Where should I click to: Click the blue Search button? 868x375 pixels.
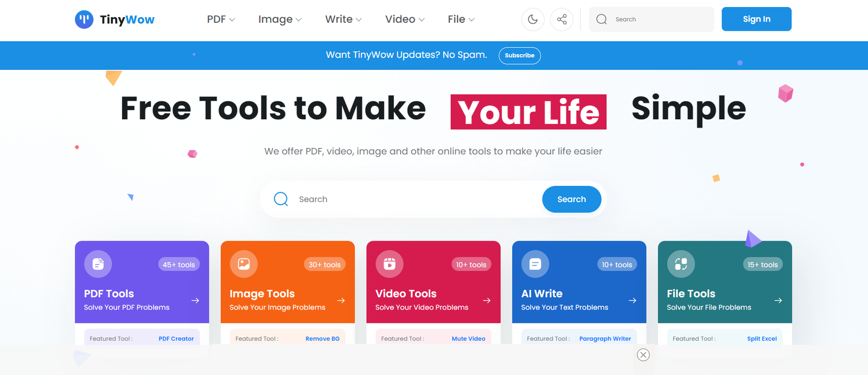tap(571, 199)
